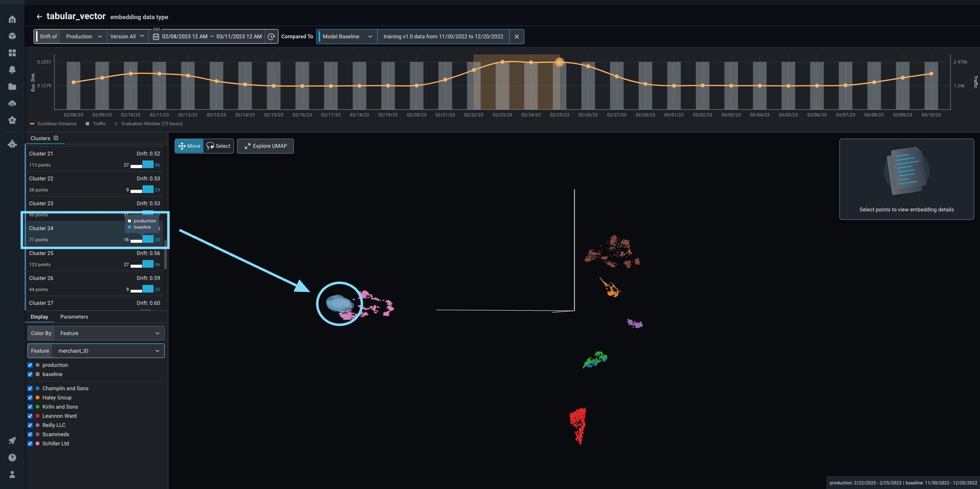The height and width of the screenshot is (489, 980).
Task: Uncheck the production checkbox
Action: coord(30,365)
